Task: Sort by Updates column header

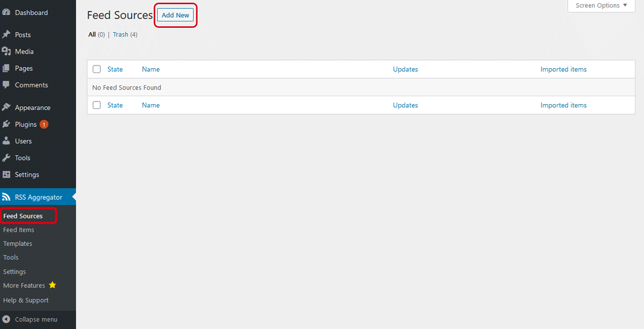Action: [x=405, y=69]
